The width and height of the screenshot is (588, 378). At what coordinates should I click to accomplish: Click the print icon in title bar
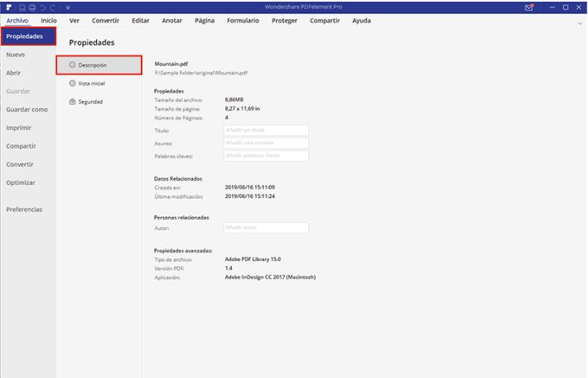click(x=30, y=7)
